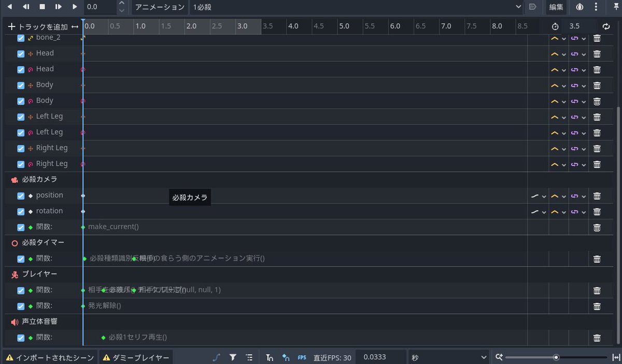
Task: Delete the Left Leg rotation track
Action: tap(597, 133)
